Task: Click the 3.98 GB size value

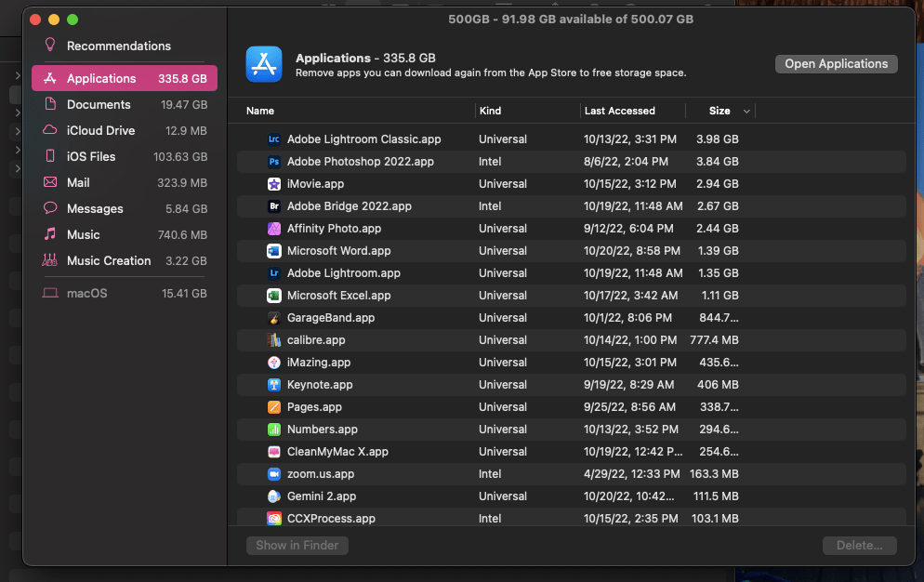Action: click(x=717, y=139)
